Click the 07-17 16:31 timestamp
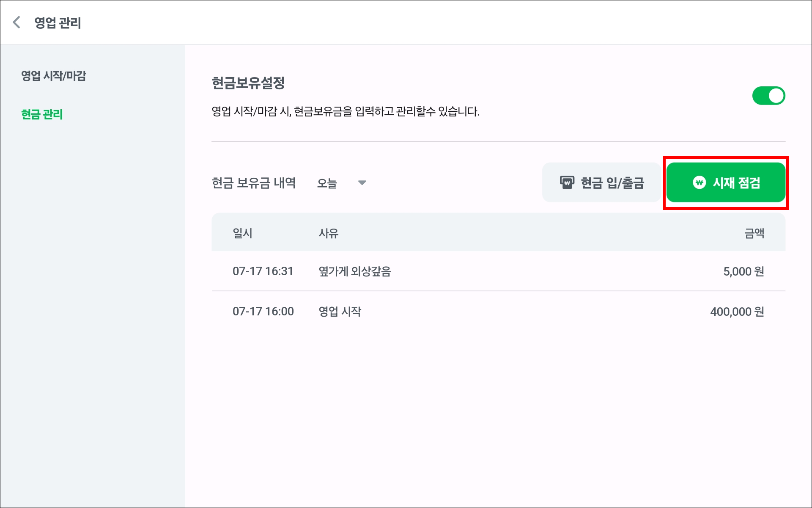The width and height of the screenshot is (812, 508). coord(263,271)
